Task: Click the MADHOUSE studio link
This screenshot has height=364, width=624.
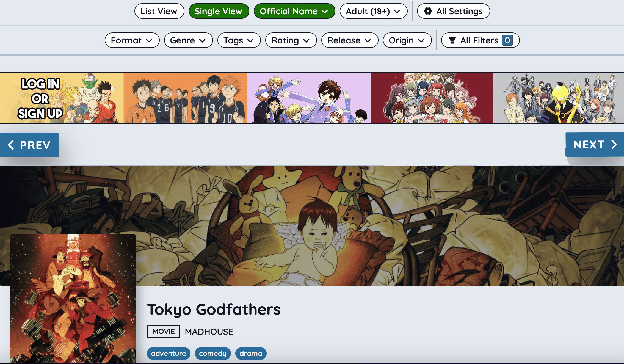Action: click(x=209, y=332)
